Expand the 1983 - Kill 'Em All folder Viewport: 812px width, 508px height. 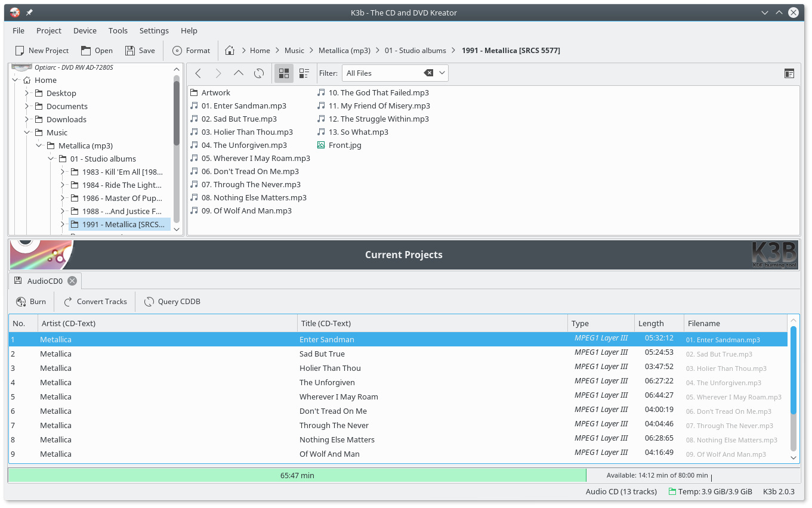(x=63, y=172)
